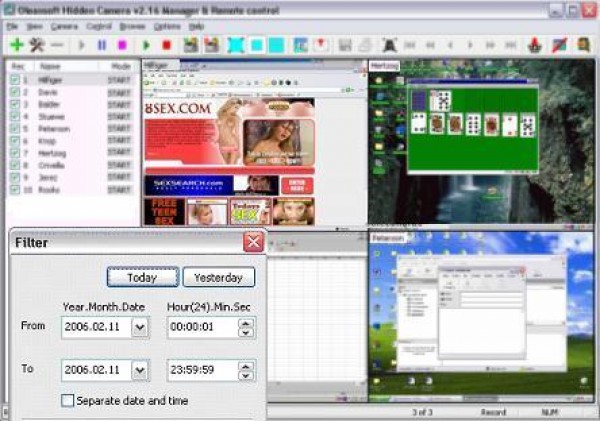Open the Options menu
This screenshot has width=600, height=421.
tap(167, 26)
